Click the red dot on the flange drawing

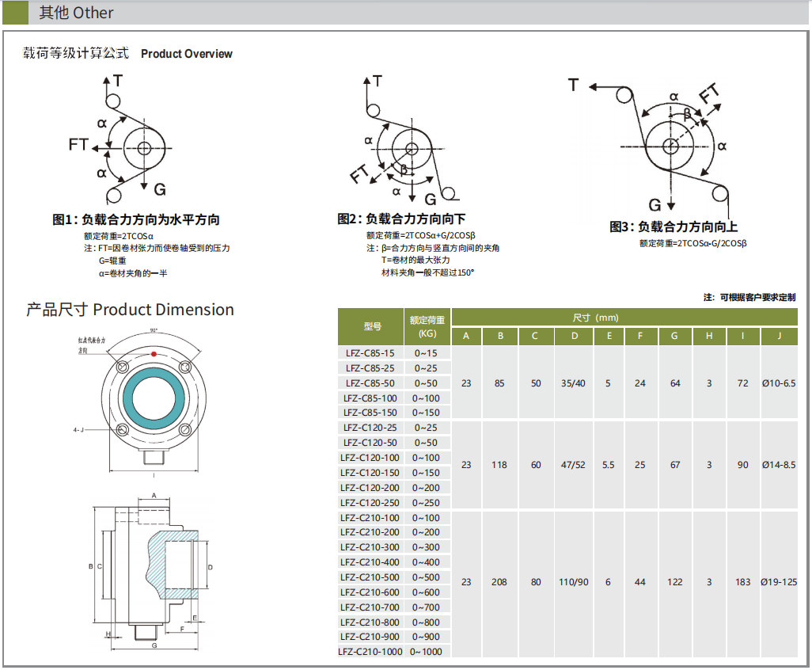153,353
